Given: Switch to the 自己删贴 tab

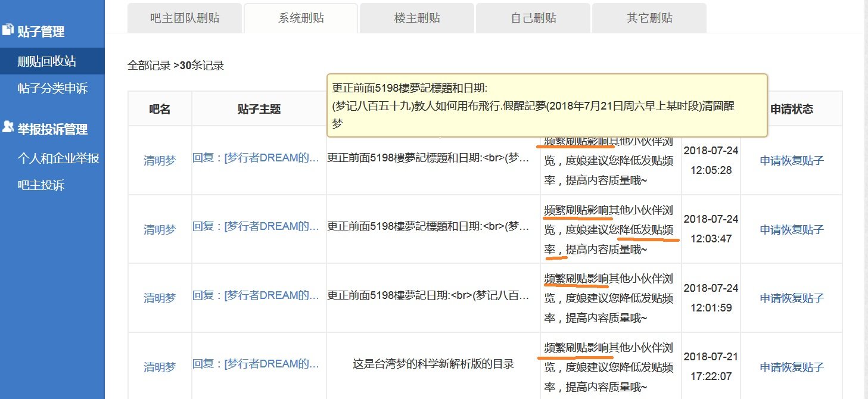Looking at the screenshot, I should click(x=533, y=18).
